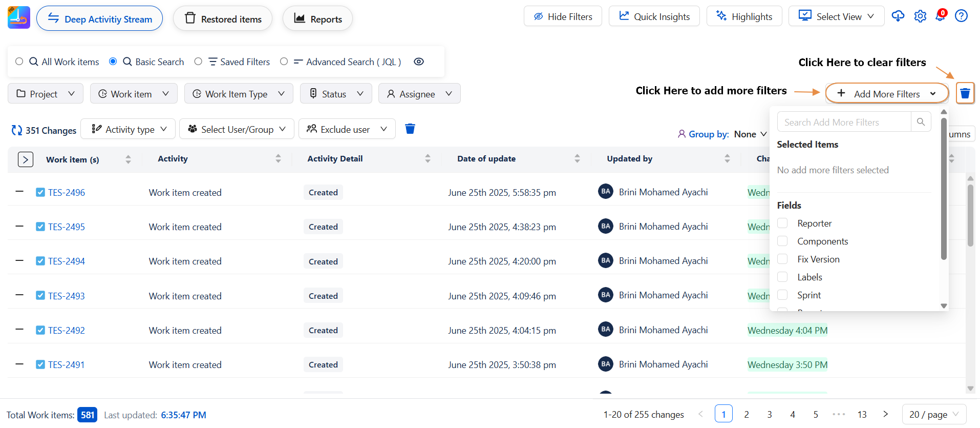Expand the Project filter dropdown
Viewport: 980px width, 428px height.
tap(46, 94)
